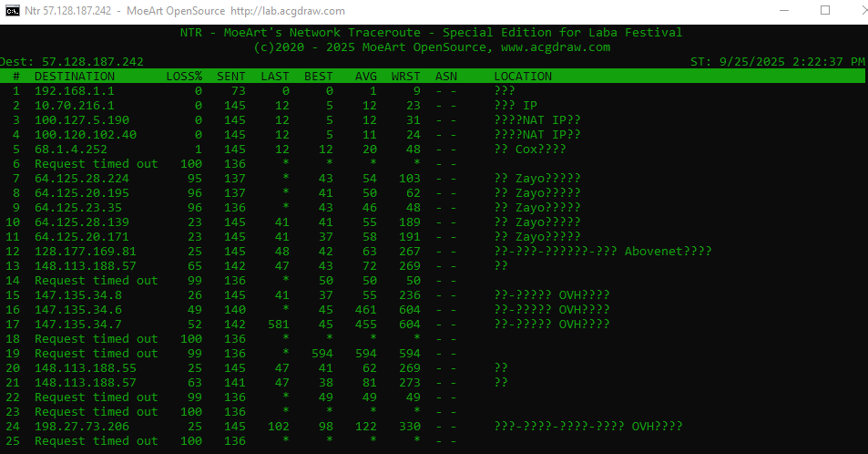This screenshot has width=868, height=454.
Task: Click the Abovenet location text on hop 12
Action: pyautogui.click(x=668, y=252)
